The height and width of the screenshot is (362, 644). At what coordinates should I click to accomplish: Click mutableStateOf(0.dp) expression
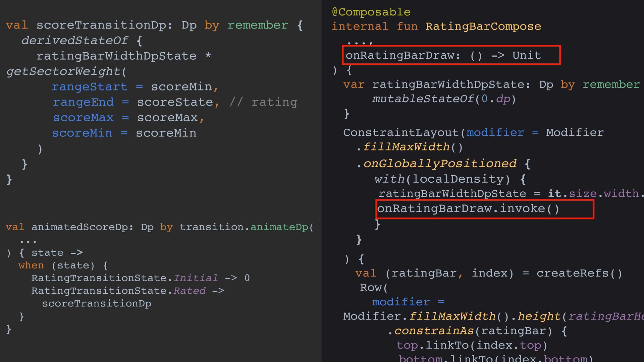pyautogui.click(x=444, y=99)
